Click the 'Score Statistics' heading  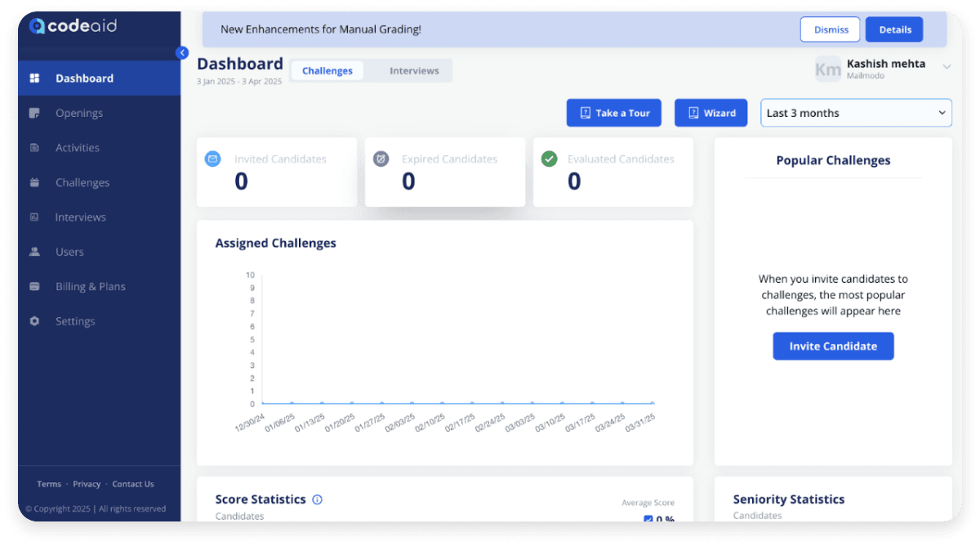pyautogui.click(x=261, y=499)
